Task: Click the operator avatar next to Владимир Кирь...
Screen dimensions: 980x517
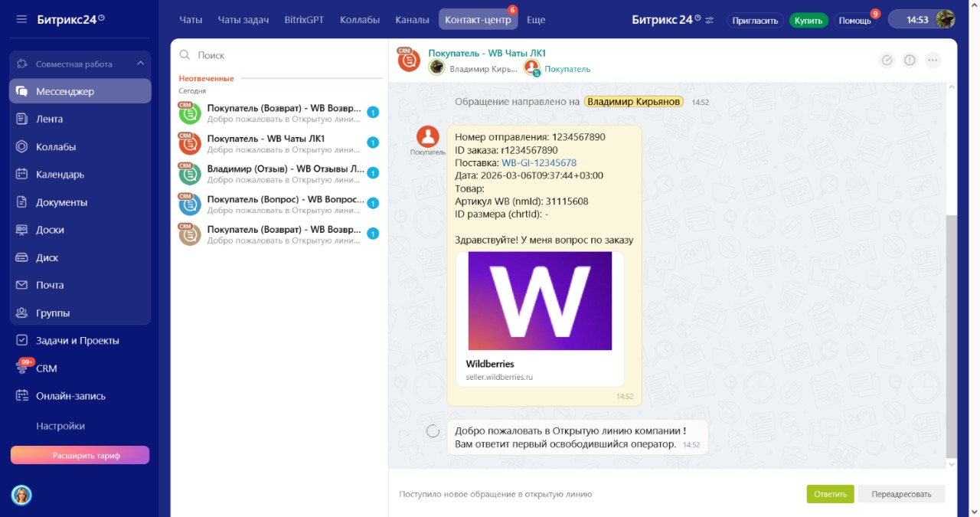Action: pyautogui.click(x=436, y=67)
